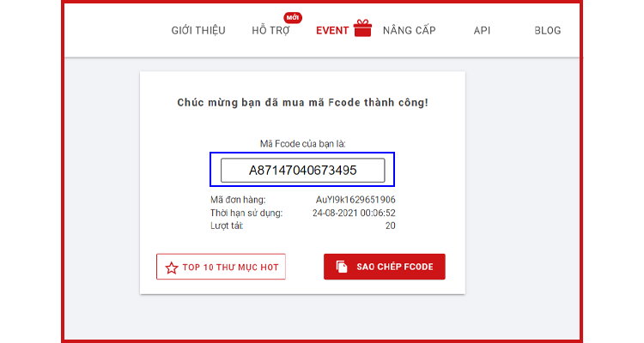Go to the EVENT page
This screenshot has height=343, width=644.
332,30
